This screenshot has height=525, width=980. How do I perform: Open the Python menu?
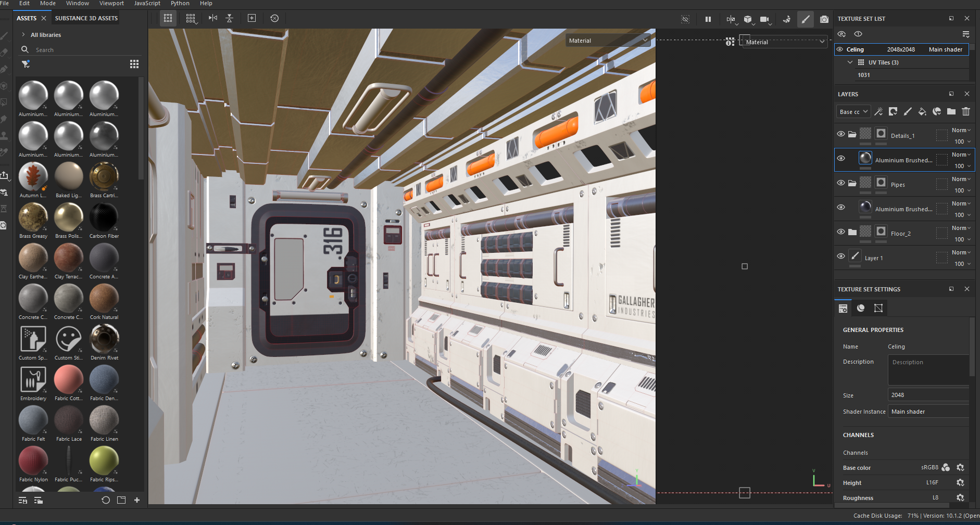point(180,3)
